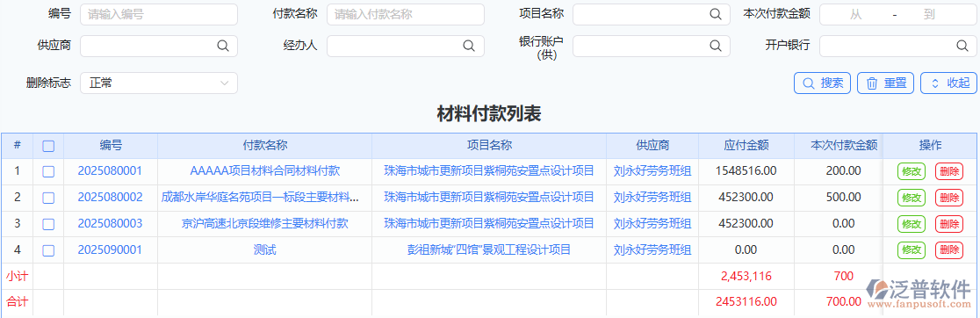Click 删除 for row 2025080002

point(948,198)
